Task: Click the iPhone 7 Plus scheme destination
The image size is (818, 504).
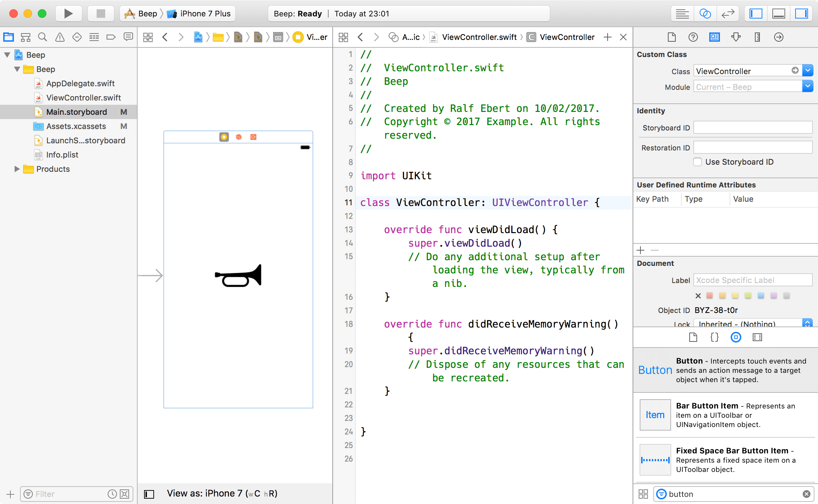Action: [205, 14]
